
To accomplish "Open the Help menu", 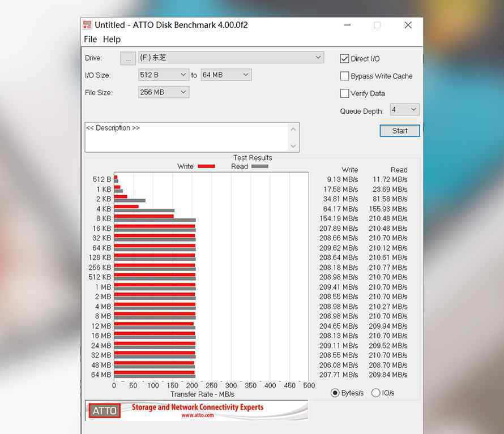I will (x=112, y=39).
